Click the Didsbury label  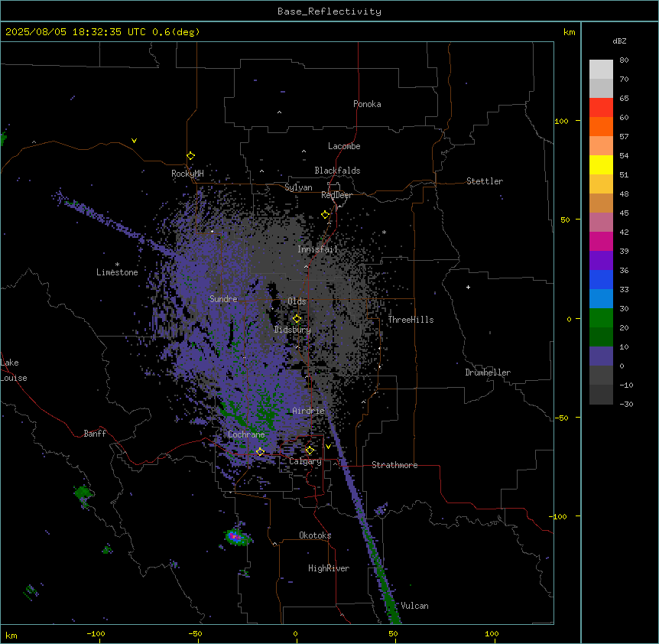pos(292,330)
